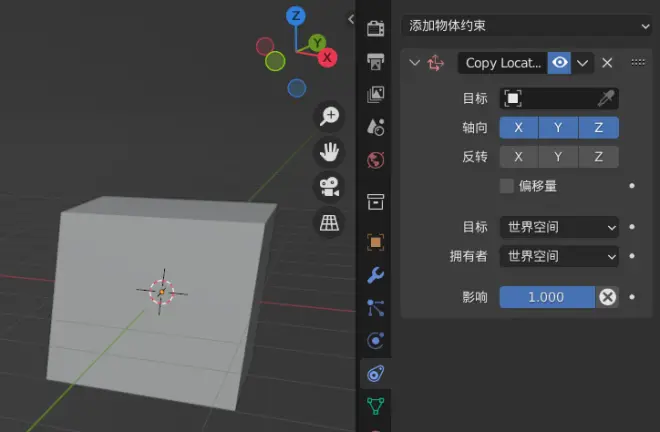660x432 pixels.
Task: Click the 影响 influence slider 1.000
Action: (x=547, y=297)
